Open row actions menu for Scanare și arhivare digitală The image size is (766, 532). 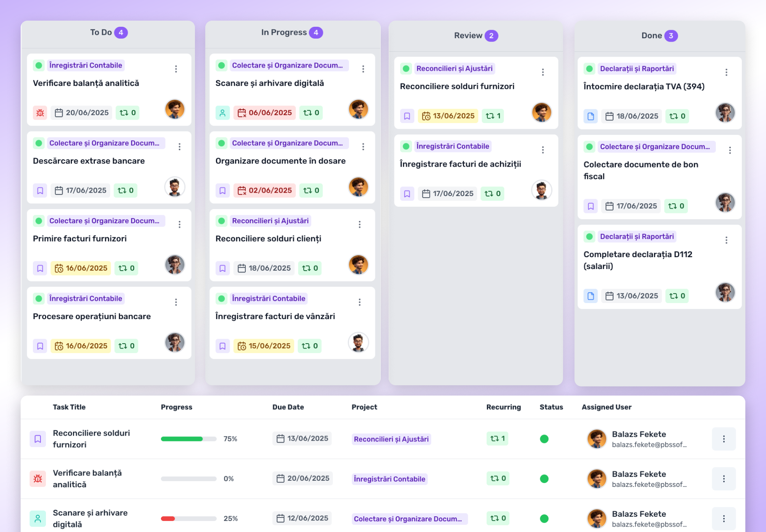click(723, 518)
